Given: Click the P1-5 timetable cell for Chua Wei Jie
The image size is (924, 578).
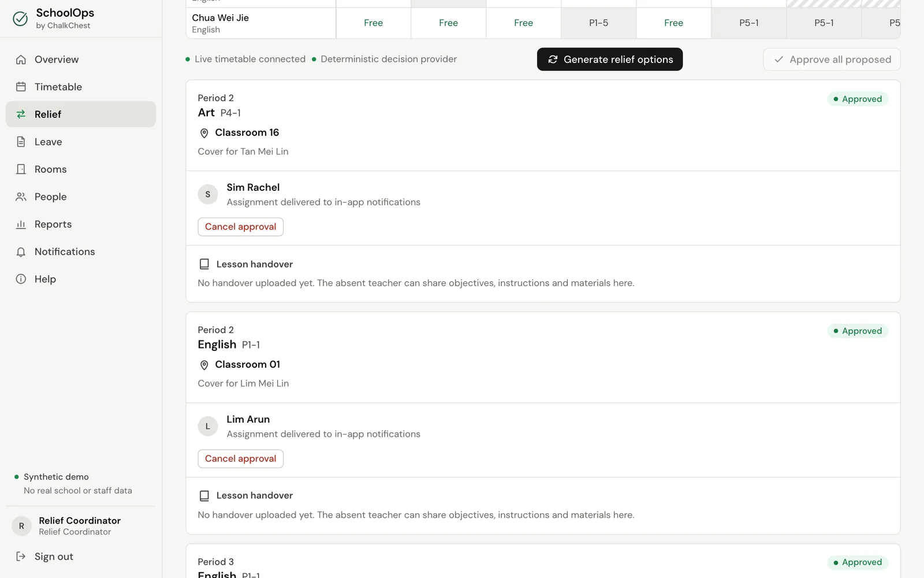Looking at the screenshot, I should click(598, 23).
